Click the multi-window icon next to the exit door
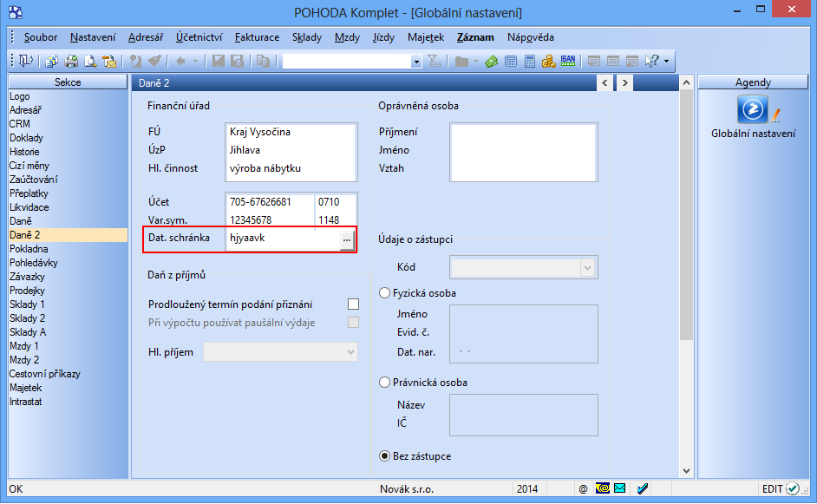The image size is (817, 504). pyautogui.click(x=51, y=62)
